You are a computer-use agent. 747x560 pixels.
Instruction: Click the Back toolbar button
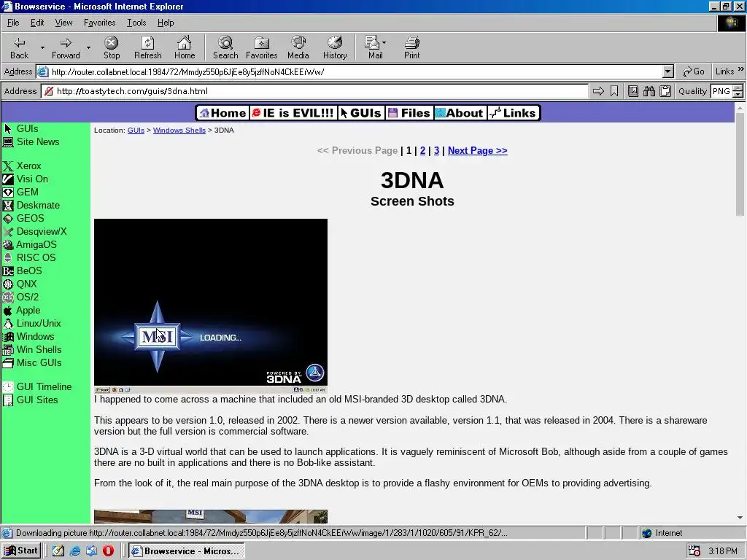[20, 47]
